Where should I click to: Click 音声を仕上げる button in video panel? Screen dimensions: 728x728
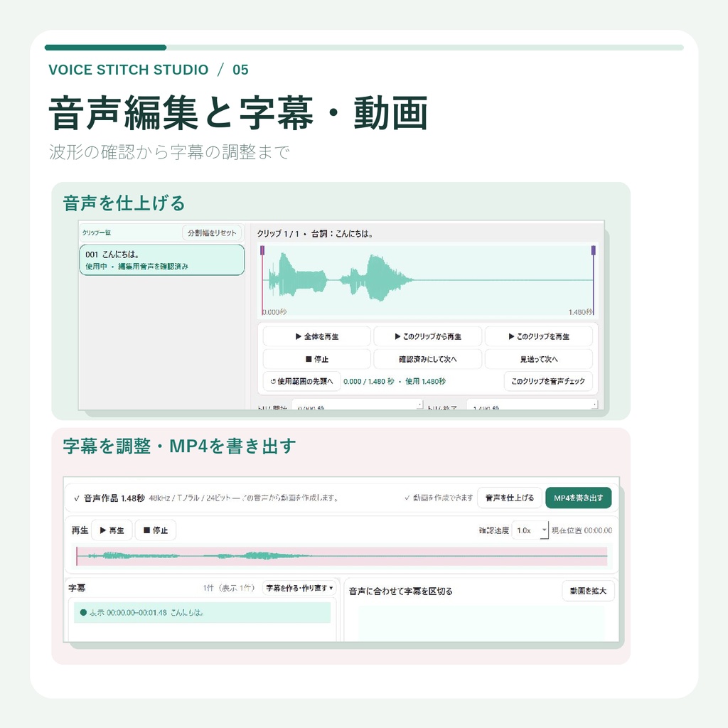coord(509,498)
